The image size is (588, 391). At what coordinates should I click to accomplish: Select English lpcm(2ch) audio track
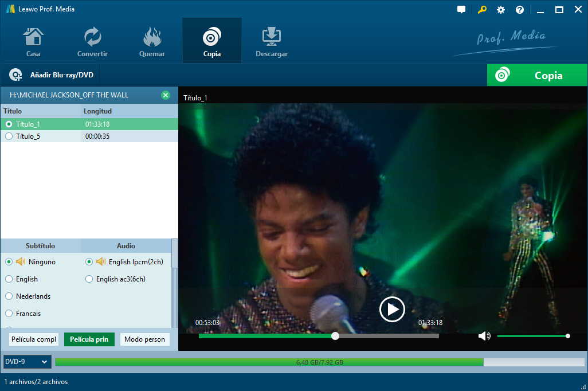[89, 262]
